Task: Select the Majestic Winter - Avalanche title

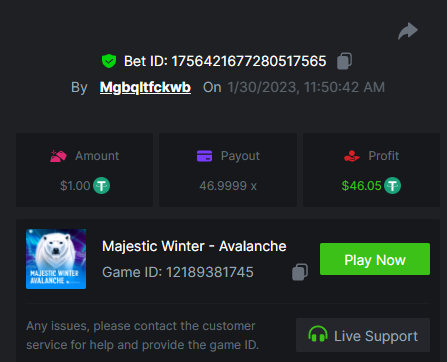Action: (194, 246)
